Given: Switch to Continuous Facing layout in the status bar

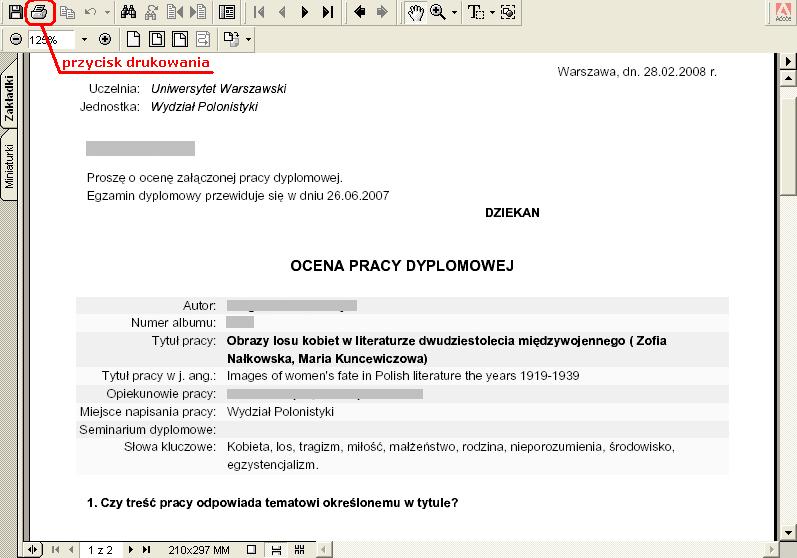Looking at the screenshot, I should (x=299, y=549).
